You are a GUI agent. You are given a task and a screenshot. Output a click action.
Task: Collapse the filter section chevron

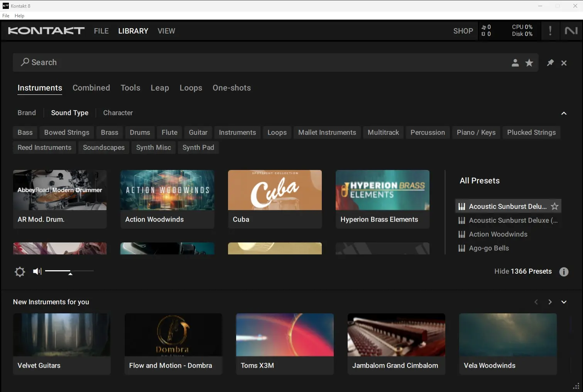coord(564,113)
